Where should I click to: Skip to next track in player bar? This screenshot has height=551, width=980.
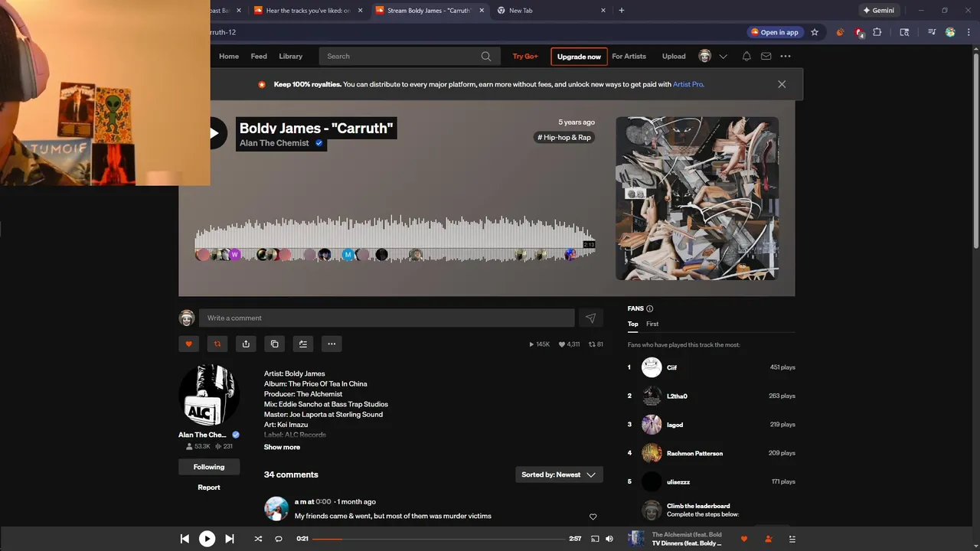[230, 539]
